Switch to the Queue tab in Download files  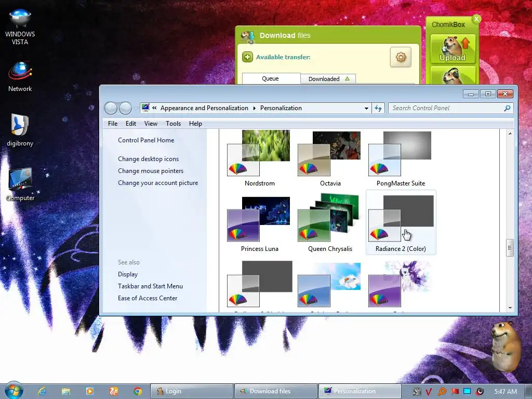tap(271, 78)
